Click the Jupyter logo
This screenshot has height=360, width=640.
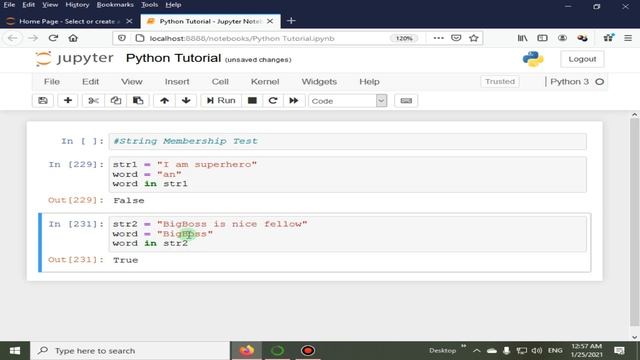pos(74,58)
